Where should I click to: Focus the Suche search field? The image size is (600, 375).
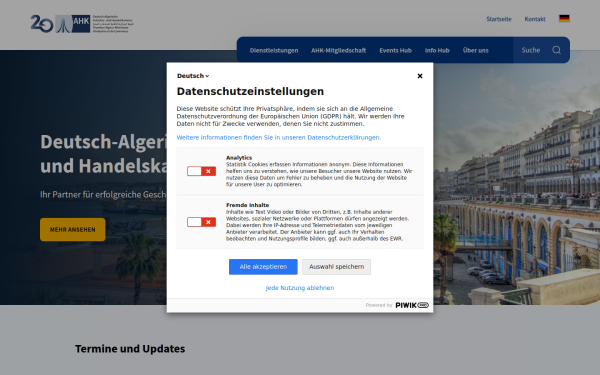(532, 50)
